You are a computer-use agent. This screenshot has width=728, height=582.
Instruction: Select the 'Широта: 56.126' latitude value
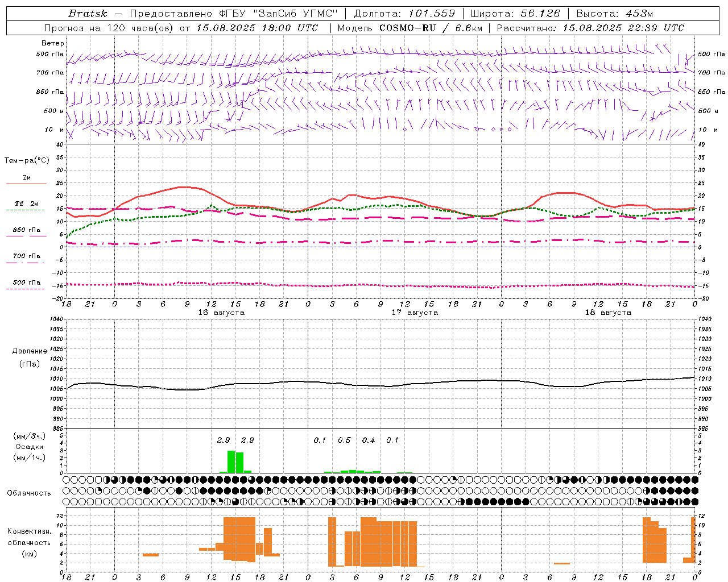[515, 14]
